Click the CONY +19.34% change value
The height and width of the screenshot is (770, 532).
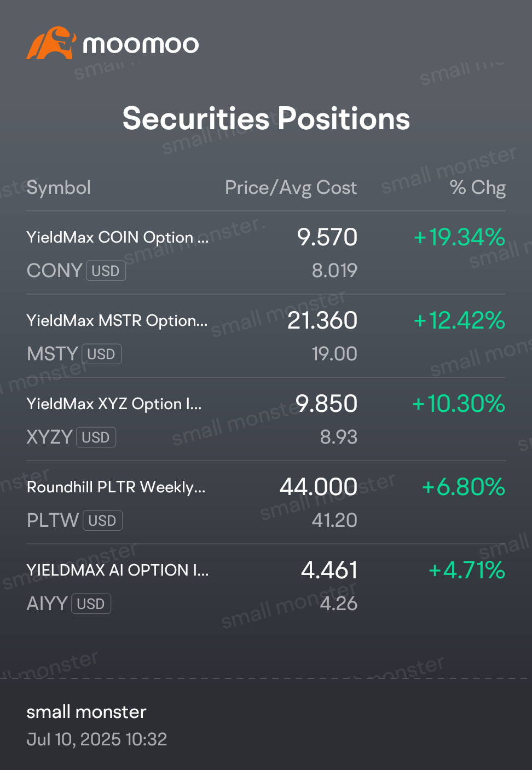click(x=459, y=237)
